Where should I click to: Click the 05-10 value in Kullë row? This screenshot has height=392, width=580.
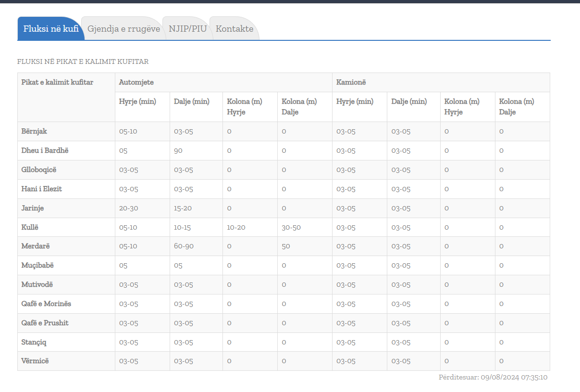click(x=128, y=227)
